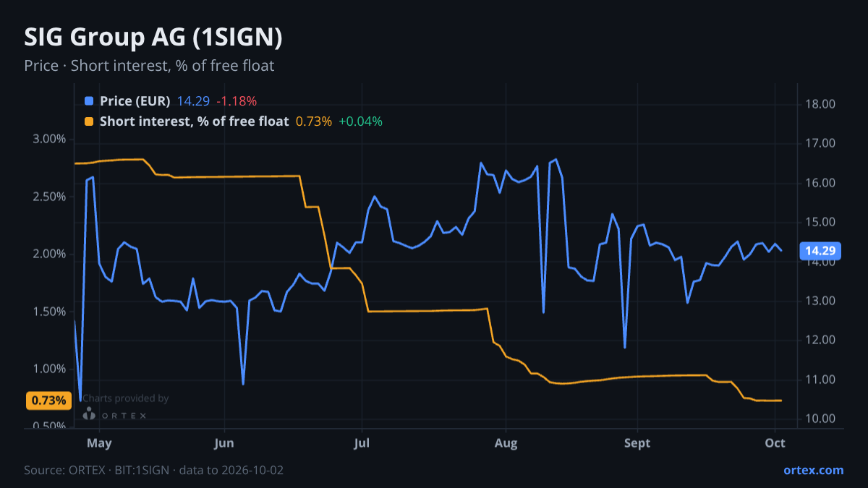The width and height of the screenshot is (868, 488).
Task: Click the 1.00% left axis label
Action: tap(50, 369)
